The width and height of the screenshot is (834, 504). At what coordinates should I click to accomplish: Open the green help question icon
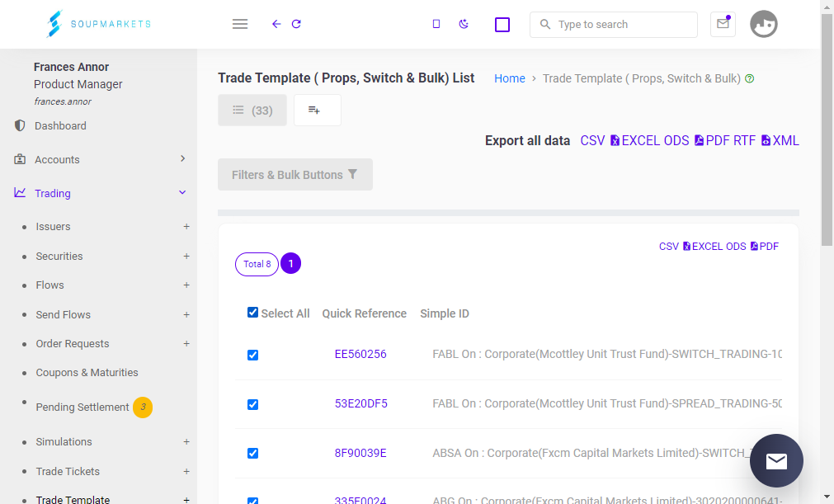click(x=749, y=78)
